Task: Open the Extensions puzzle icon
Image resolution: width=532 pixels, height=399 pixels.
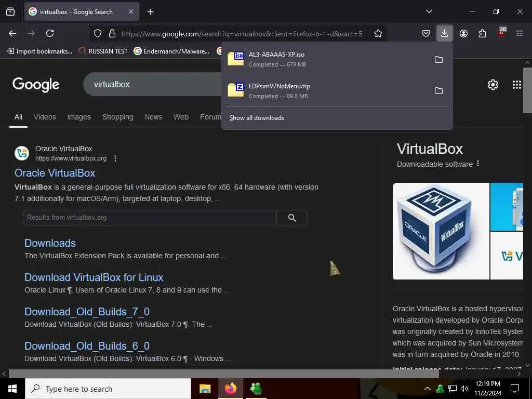Action: [482, 33]
